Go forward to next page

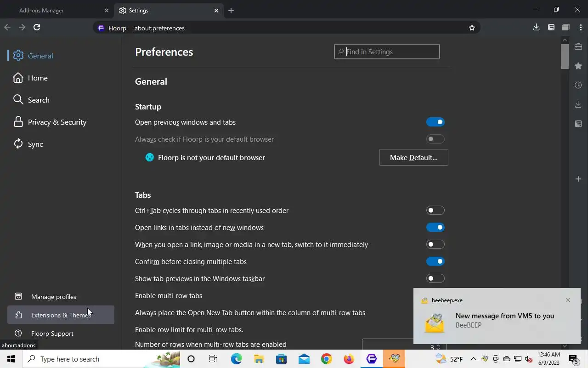(22, 28)
